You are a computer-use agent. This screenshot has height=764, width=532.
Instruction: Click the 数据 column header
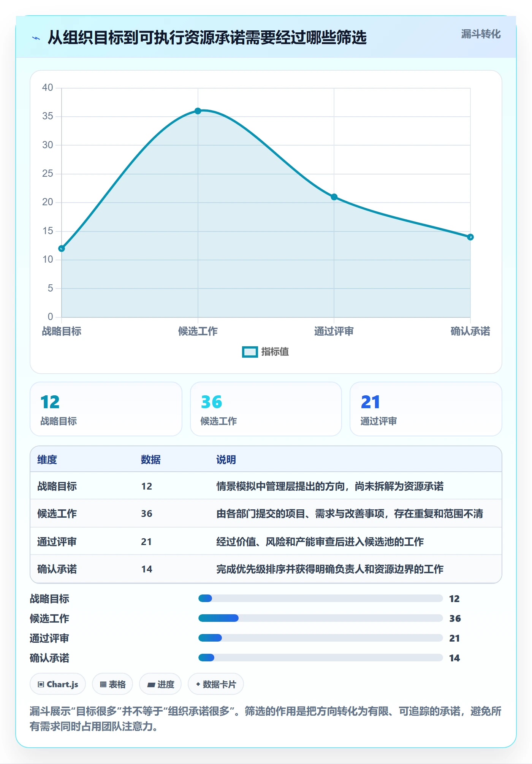coord(151,460)
